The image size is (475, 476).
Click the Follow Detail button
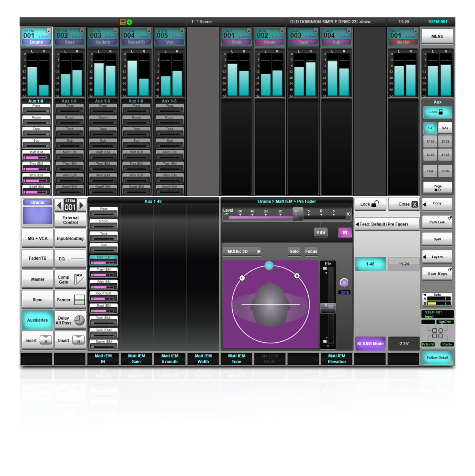point(437,358)
